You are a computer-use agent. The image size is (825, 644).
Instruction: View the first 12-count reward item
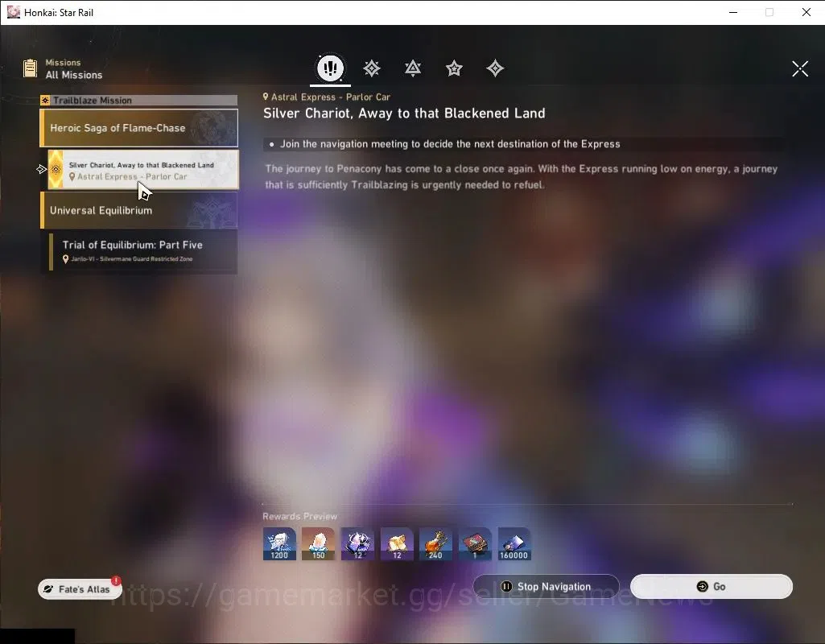click(358, 544)
